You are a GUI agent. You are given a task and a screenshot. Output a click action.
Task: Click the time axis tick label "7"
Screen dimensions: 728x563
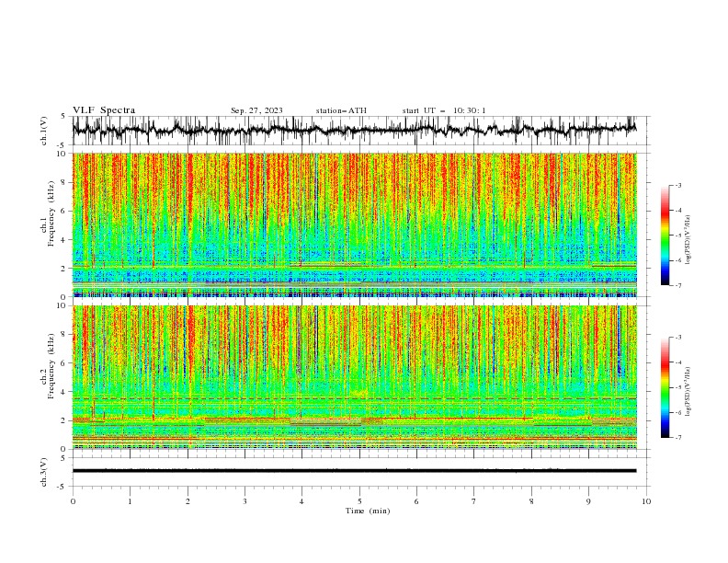(x=474, y=501)
